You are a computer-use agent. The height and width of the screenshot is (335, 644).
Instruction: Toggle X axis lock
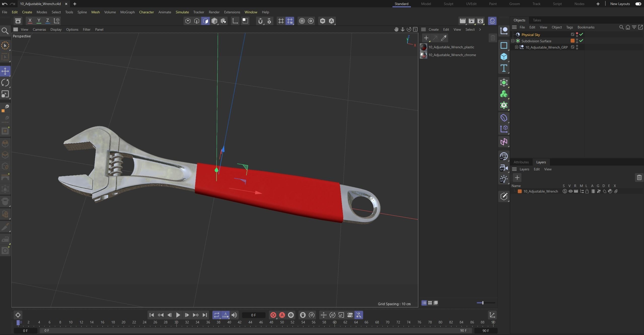(30, 21)
